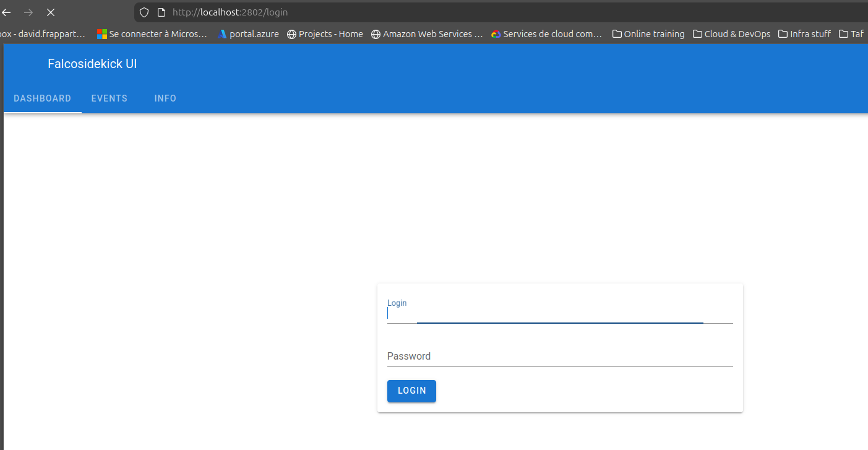Select the Password input field
The height and width of the screenshot is (450, 868).
point(559,357)
